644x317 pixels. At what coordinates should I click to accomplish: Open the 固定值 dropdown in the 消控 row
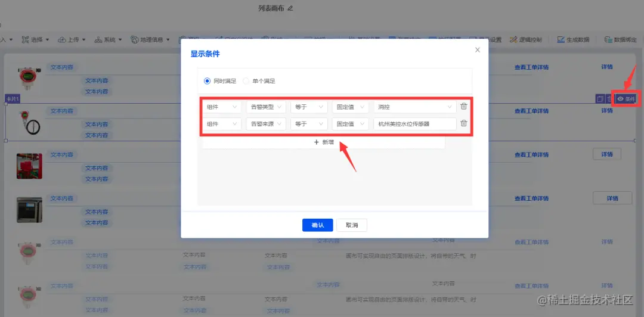[351, 107]
